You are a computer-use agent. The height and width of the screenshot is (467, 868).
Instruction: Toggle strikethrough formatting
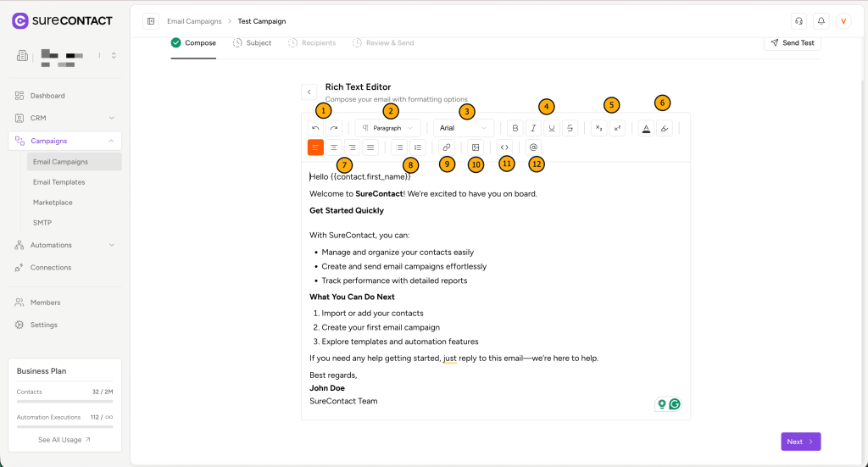coord(570,128)
